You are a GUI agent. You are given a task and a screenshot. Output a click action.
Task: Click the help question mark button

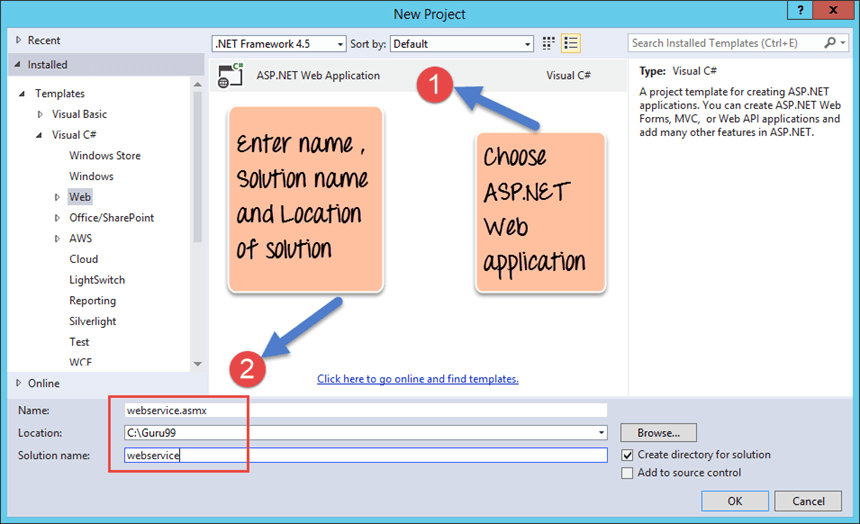coord(799,13)
